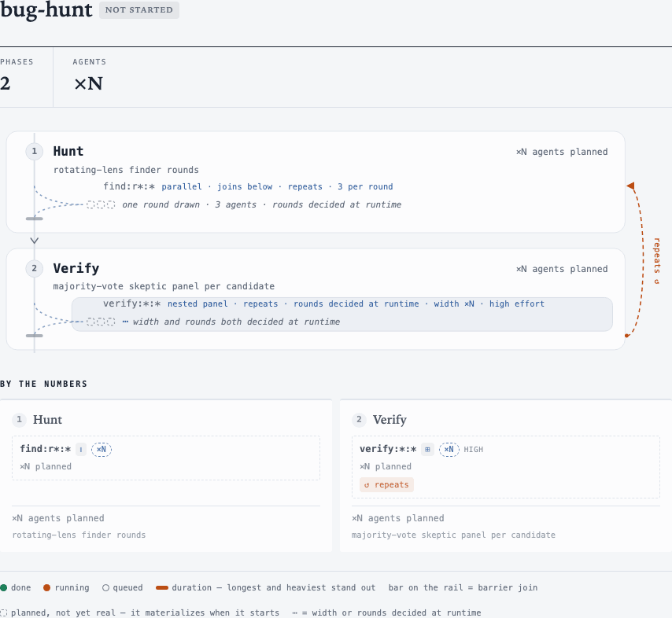
Task: Click the AGENTS xN summary value
Action: pos(88,83)
